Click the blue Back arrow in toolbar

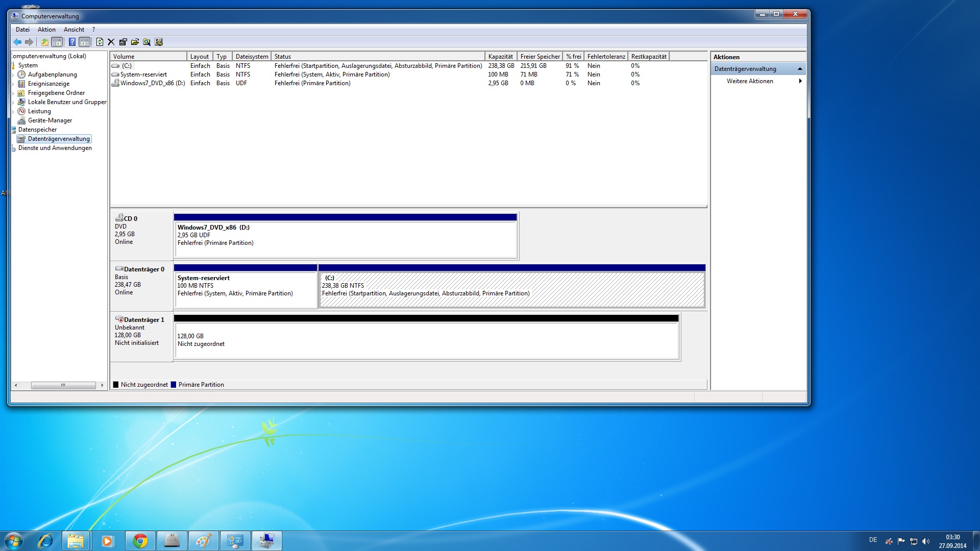[17, 42]
